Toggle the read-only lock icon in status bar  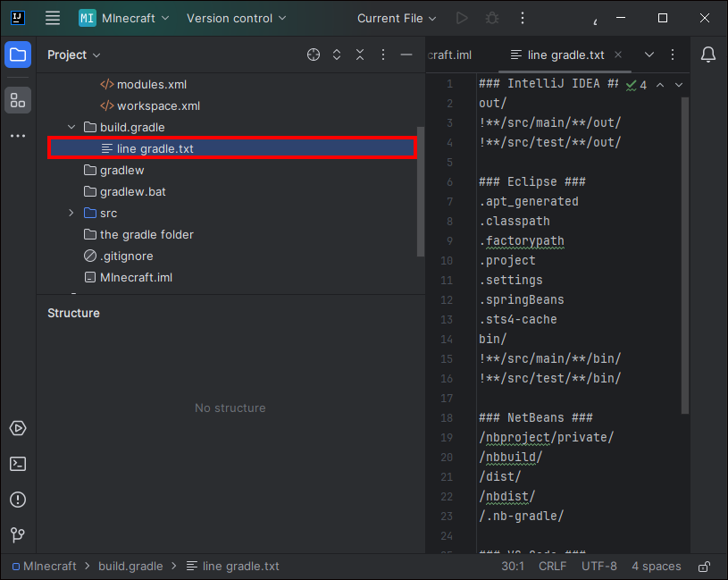pyautogui.click(x=705, y=567)
